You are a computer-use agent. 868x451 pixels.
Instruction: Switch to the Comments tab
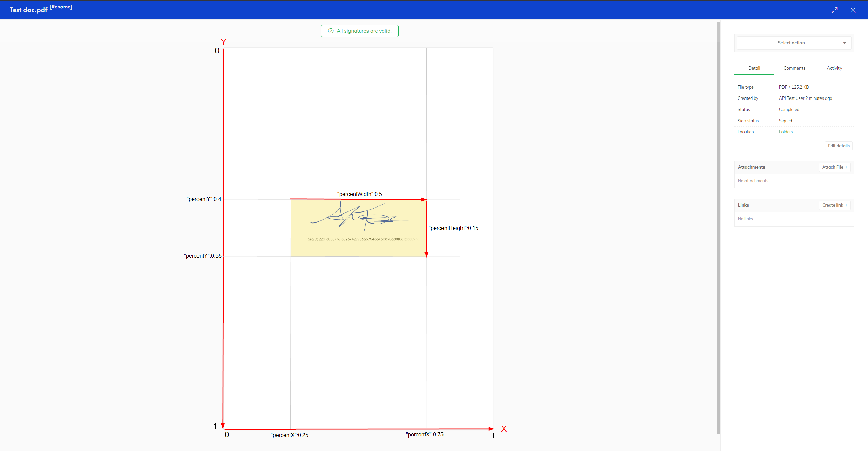(794, 68)
